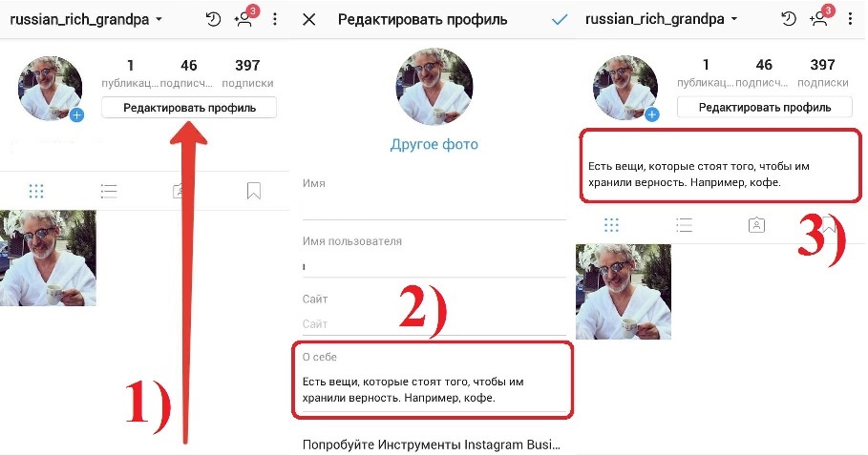
Task: Add story via blue plus on left avatar
Action: click(77, 115)
